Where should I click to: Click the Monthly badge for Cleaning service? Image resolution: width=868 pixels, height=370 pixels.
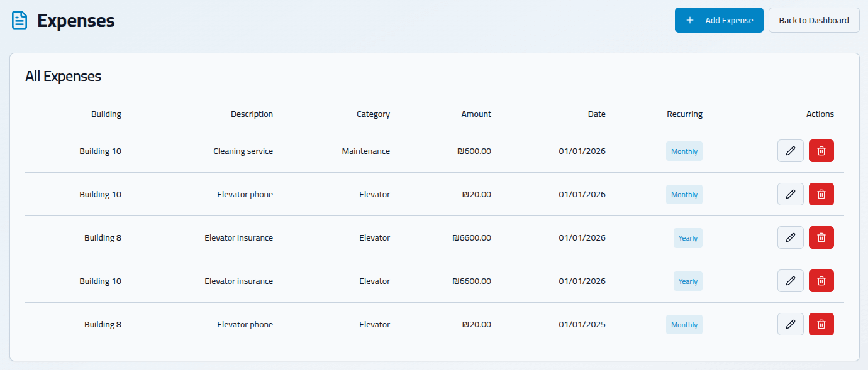684,151
